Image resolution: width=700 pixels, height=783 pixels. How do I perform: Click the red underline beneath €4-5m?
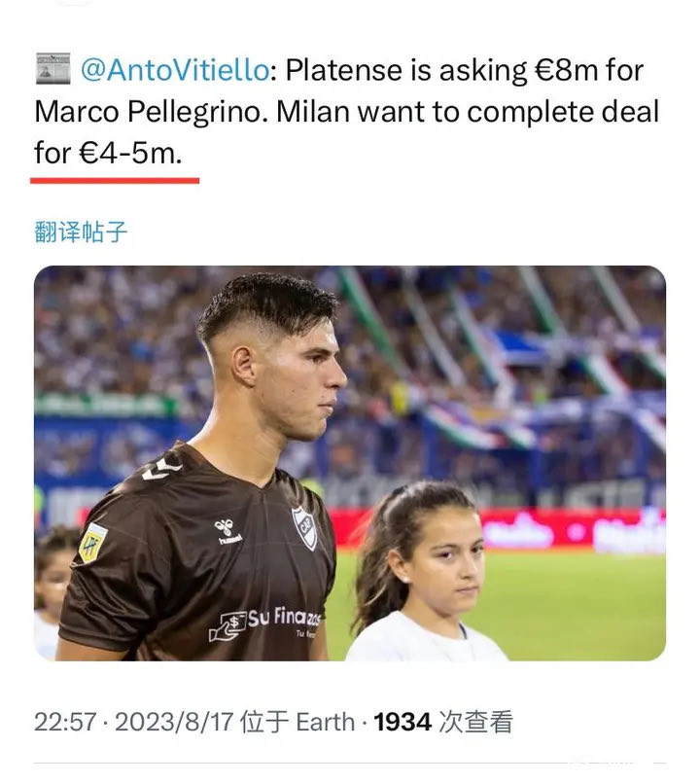(115, 179)
